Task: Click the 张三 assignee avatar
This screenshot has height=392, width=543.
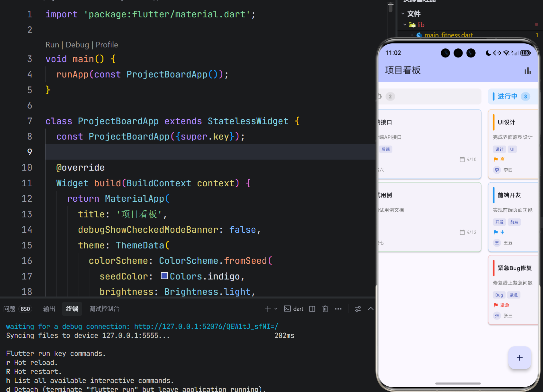Action: (x=497, y=316)
